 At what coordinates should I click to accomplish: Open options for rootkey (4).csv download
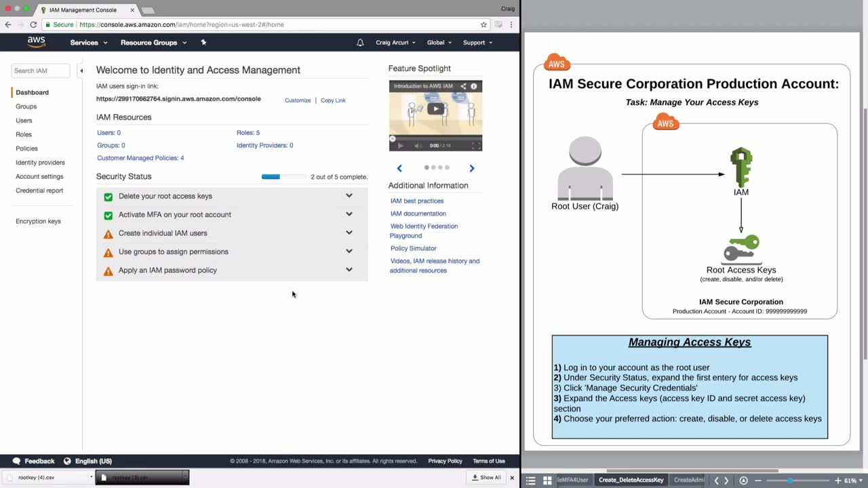(x=91, y=477)
